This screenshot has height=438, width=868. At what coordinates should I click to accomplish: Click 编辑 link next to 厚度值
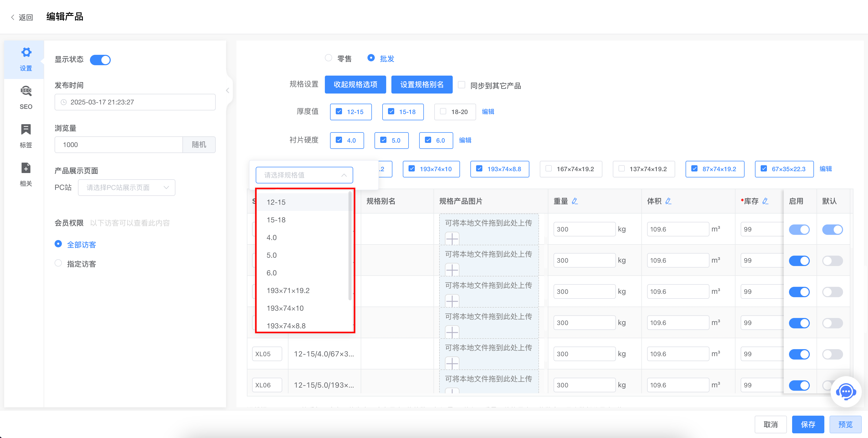(x=488, y=111)
